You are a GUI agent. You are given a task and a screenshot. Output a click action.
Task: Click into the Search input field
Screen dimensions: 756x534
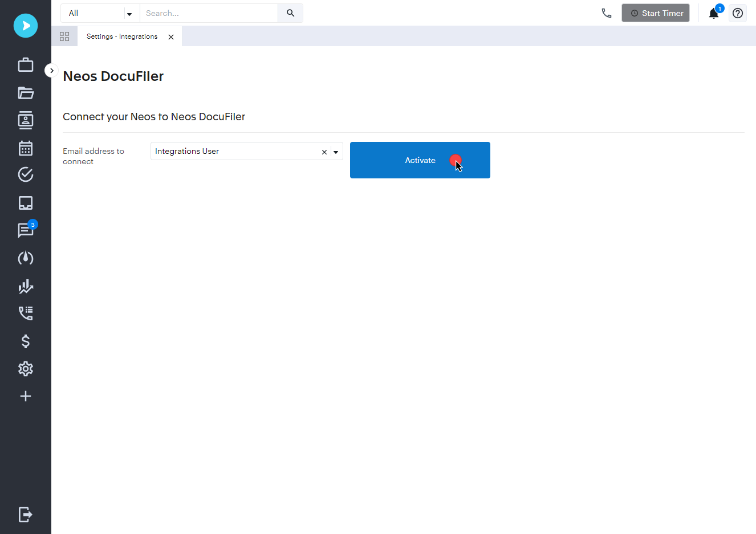point(209,13)
